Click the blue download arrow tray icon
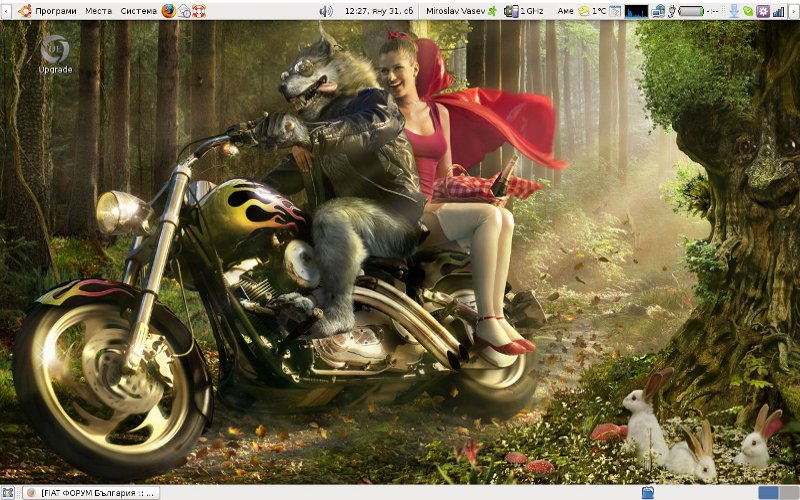The height and width of the screenshot is (500, 800). pos(734,11)
